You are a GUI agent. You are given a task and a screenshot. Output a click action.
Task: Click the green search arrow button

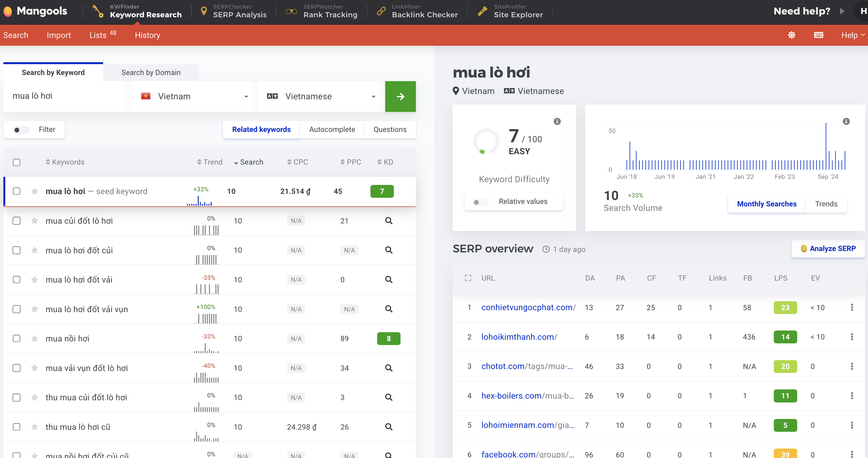[x=400, y=97]
